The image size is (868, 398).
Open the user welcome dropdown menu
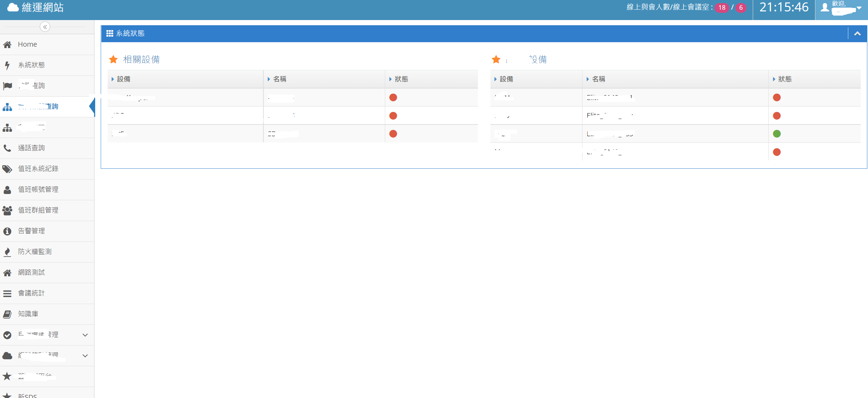click(x=859, y=8)
